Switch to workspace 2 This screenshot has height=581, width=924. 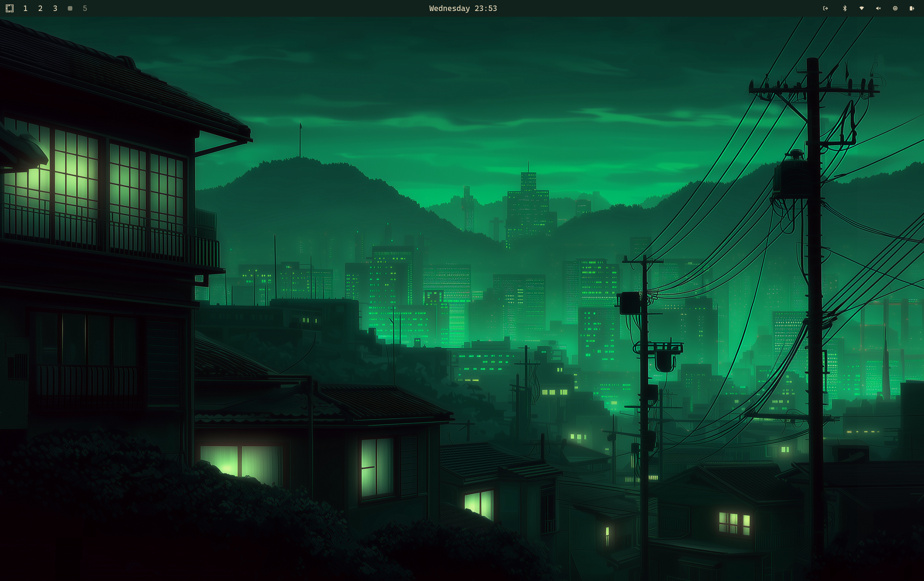40,8
